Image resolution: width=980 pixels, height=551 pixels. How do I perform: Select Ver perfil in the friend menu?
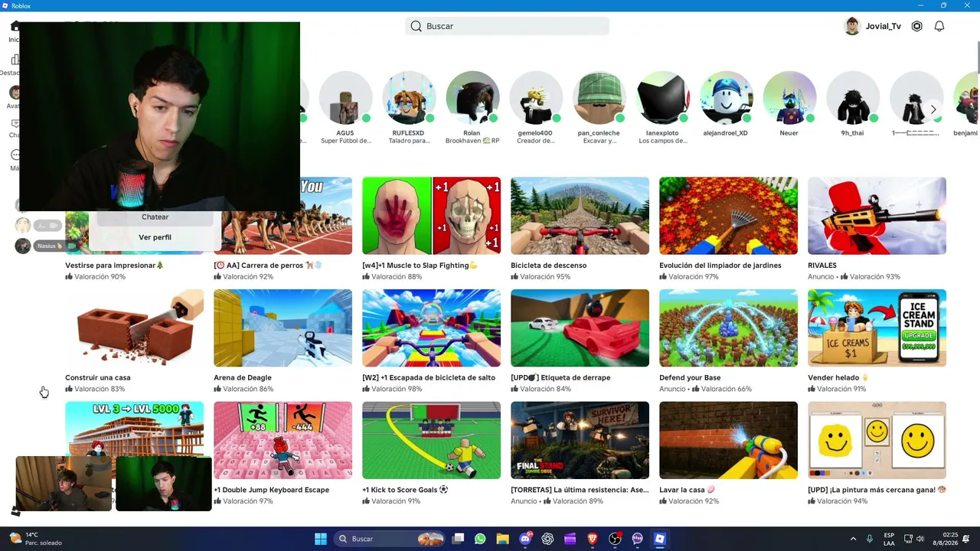point(155,237)
